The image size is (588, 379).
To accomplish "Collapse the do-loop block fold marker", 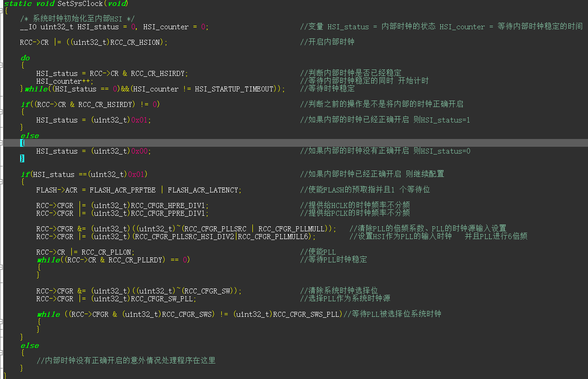I will point(1,65).
